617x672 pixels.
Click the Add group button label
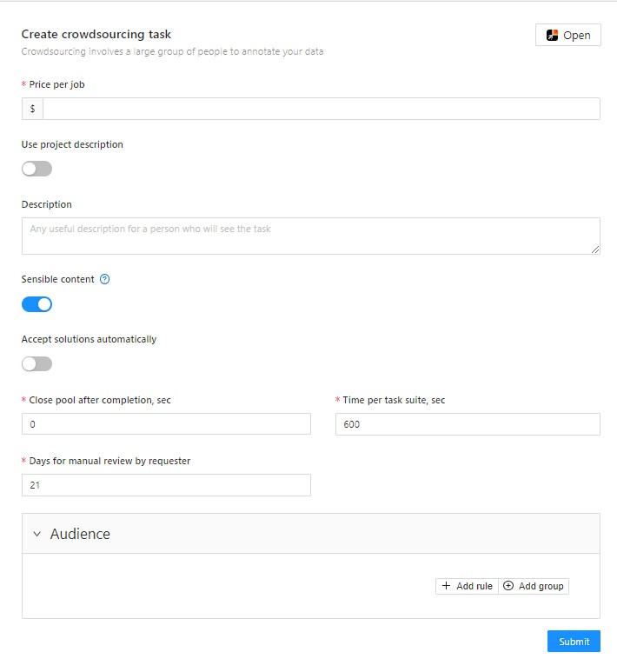pyautogui.click(x=541, y=586)
